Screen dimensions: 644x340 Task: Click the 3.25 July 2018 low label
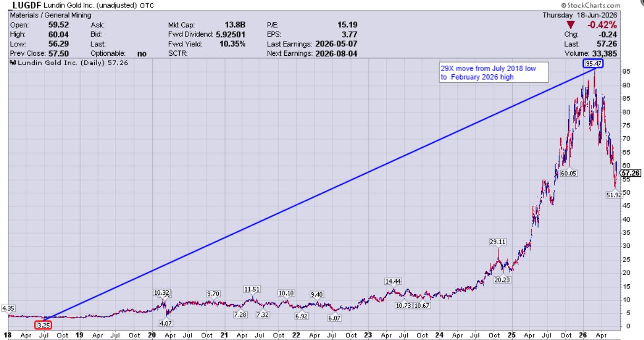pos(44,325)
